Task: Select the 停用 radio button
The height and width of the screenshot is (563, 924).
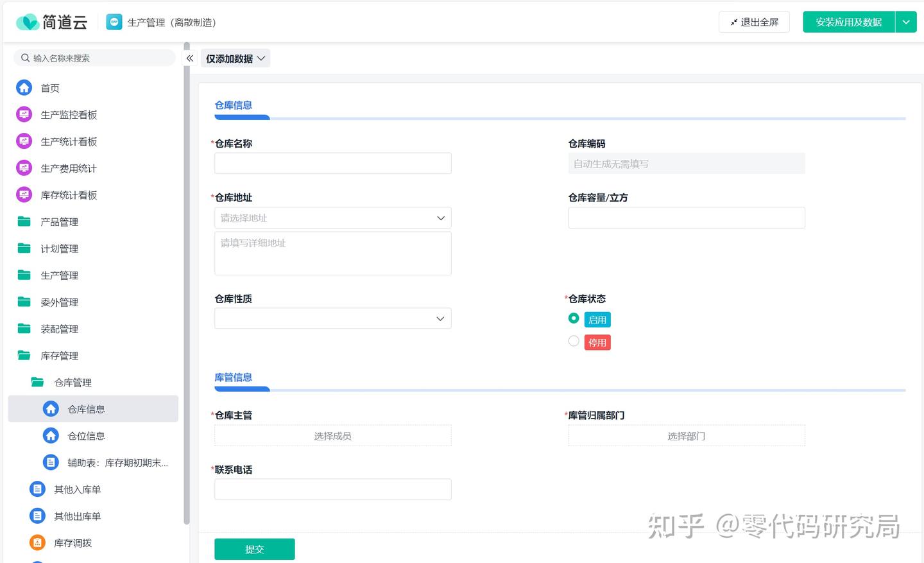Action: [574, 341]
